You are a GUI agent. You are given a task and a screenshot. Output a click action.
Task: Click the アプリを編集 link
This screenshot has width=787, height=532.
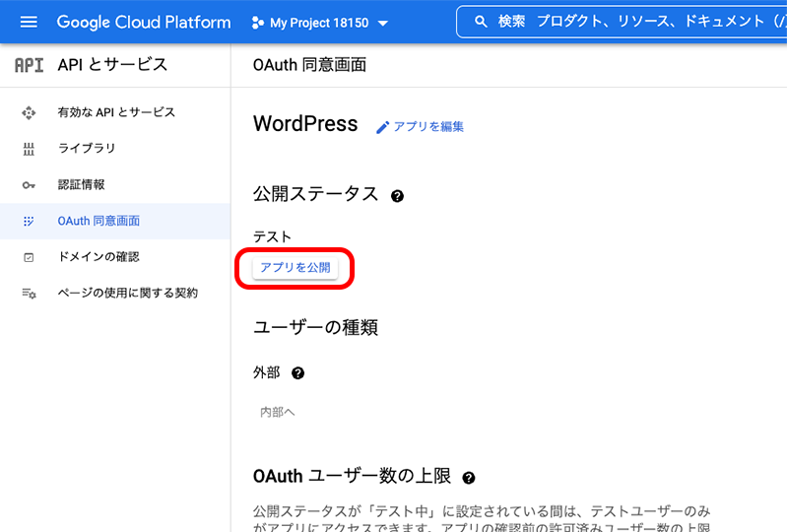tap(428, 127)
